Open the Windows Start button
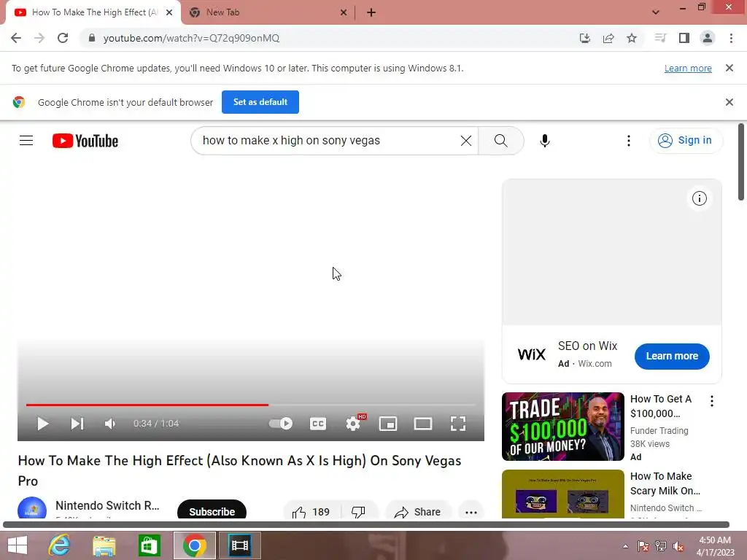This screenshot has width=747, height=560. click(18, 545)
